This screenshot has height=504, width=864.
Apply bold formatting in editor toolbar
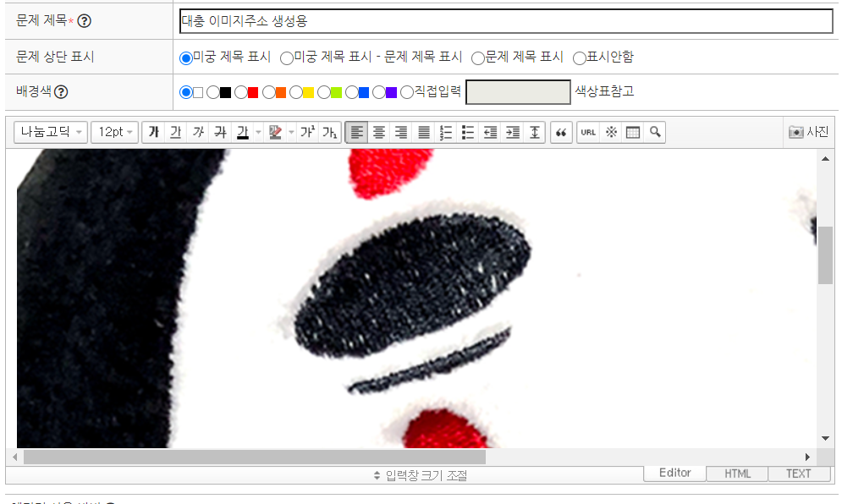154,132
